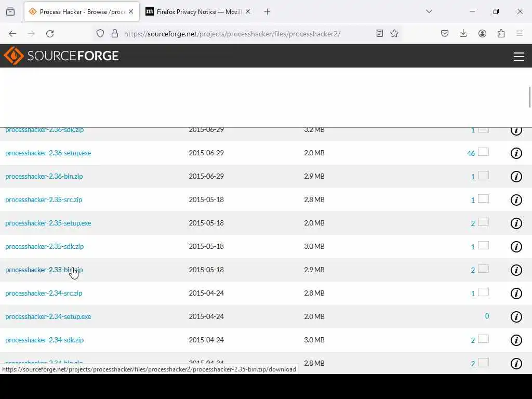Image resolution: width=532 pixels, height=399 pixels.
Task: Open Firefox View tab overview icon
Action: point(10,11)
